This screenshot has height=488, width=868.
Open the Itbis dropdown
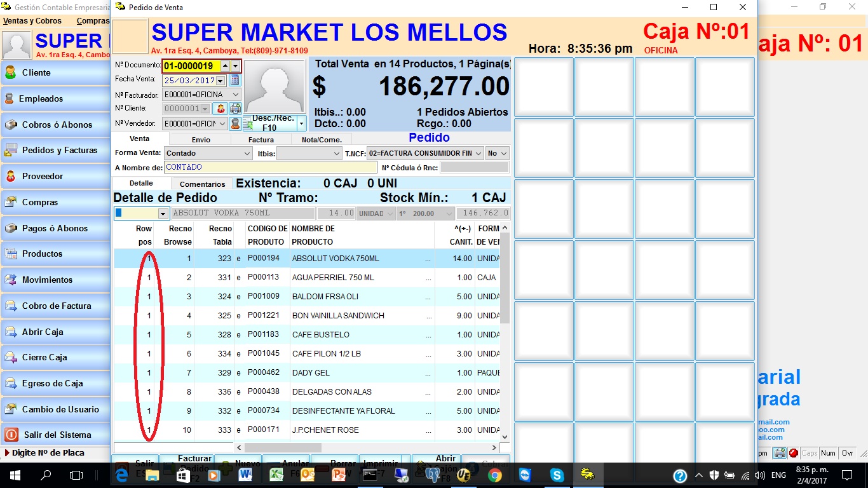pyautogui.click(x=337, y=154)
